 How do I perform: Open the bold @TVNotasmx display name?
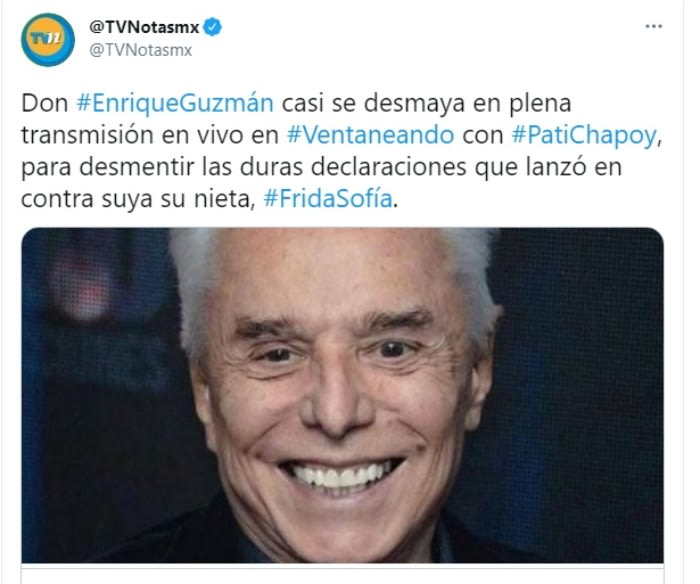click(144, 27)
